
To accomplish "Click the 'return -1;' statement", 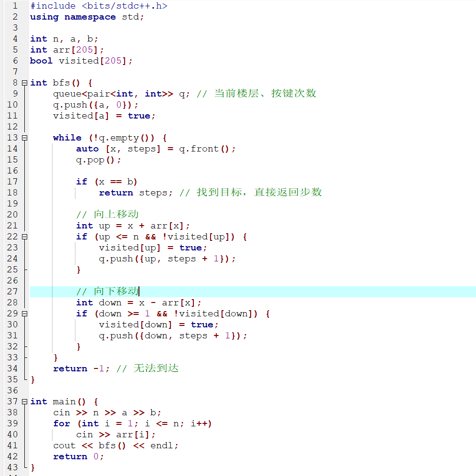I will coord(81,368).
